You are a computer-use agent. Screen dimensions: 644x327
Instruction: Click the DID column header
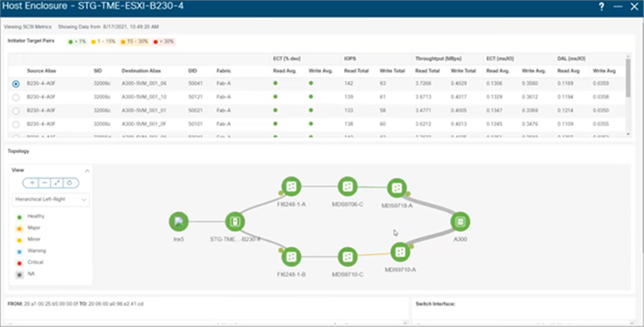(192, 71)
